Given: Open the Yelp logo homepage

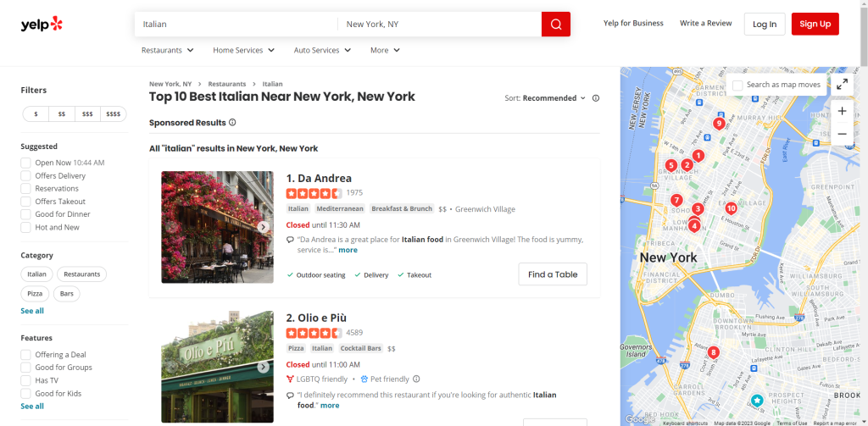Looking at the screenshot, I should coord(42,24).
